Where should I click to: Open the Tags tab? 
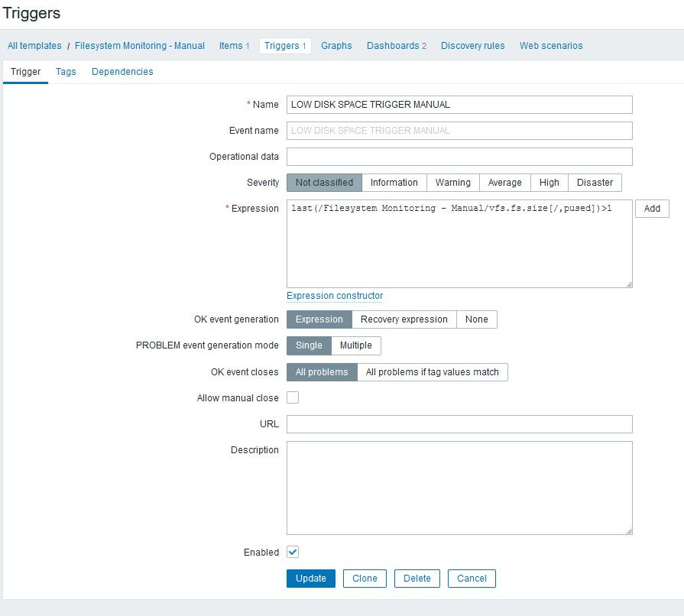click(x=66, y=72)
